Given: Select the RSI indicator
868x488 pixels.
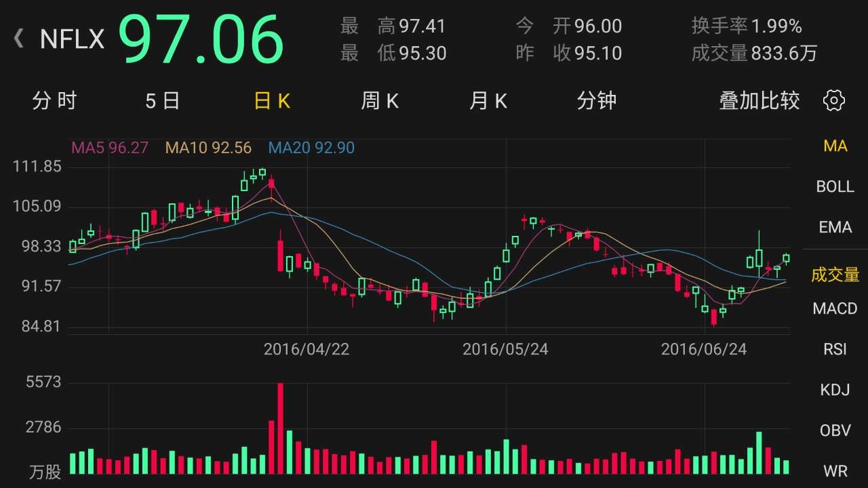Looking at the screenshot, I should (x=835, y=349).
